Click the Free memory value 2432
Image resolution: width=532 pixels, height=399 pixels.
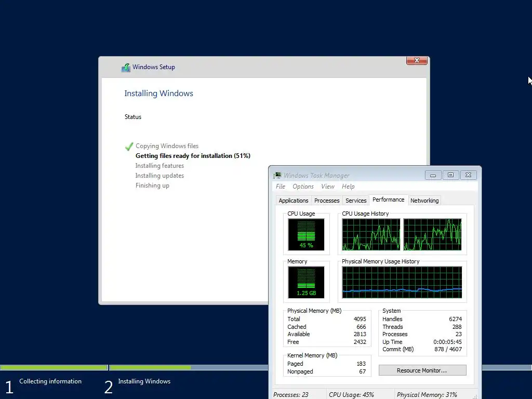coord(360,342)
